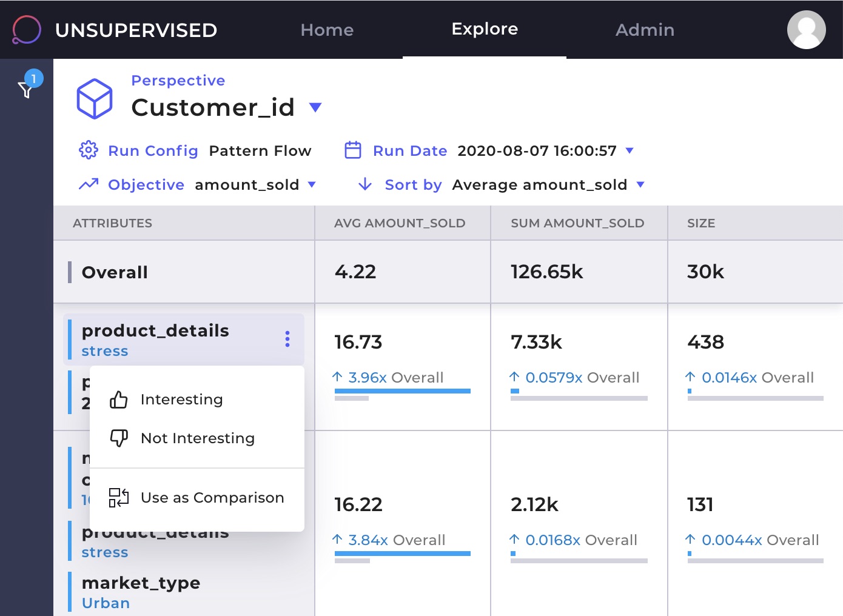843x616 pixels.
Task: Open the user profile avatar
Action: [806, 30]
